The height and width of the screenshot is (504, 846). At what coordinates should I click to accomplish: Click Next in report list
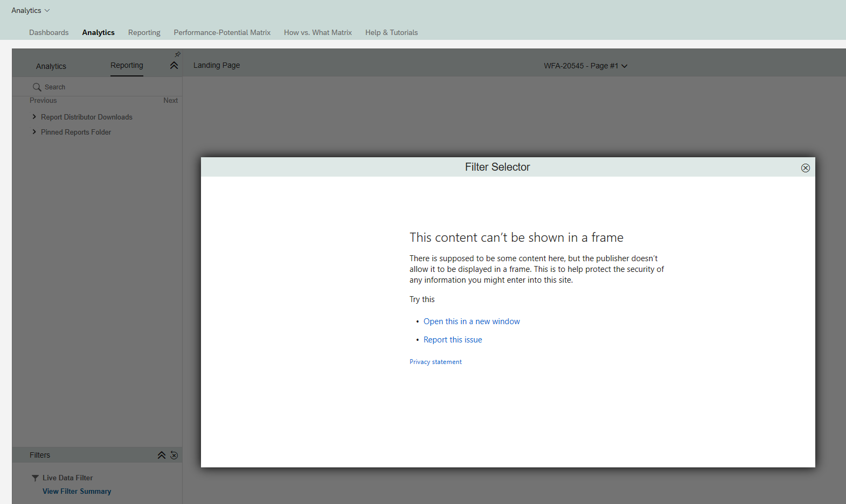pyautogui.click(x=170, y=100)
